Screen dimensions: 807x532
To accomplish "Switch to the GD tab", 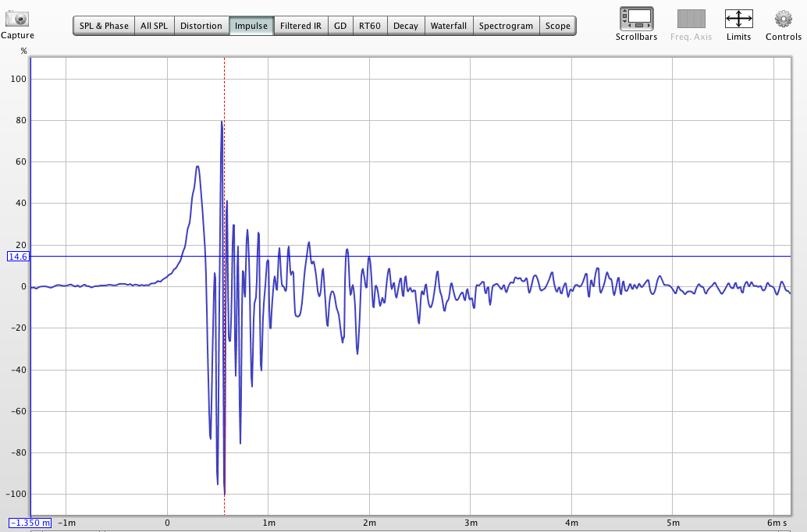I will point(340,26).
